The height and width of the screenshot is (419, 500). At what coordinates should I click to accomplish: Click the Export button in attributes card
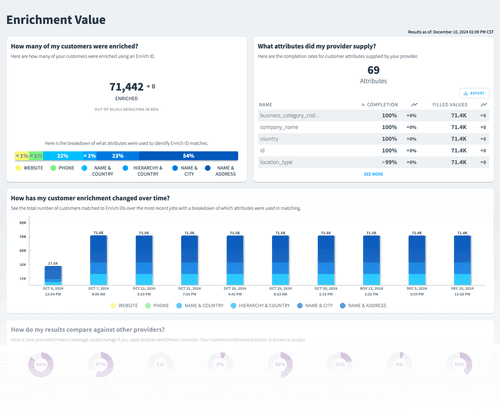(x=474, y=93)
